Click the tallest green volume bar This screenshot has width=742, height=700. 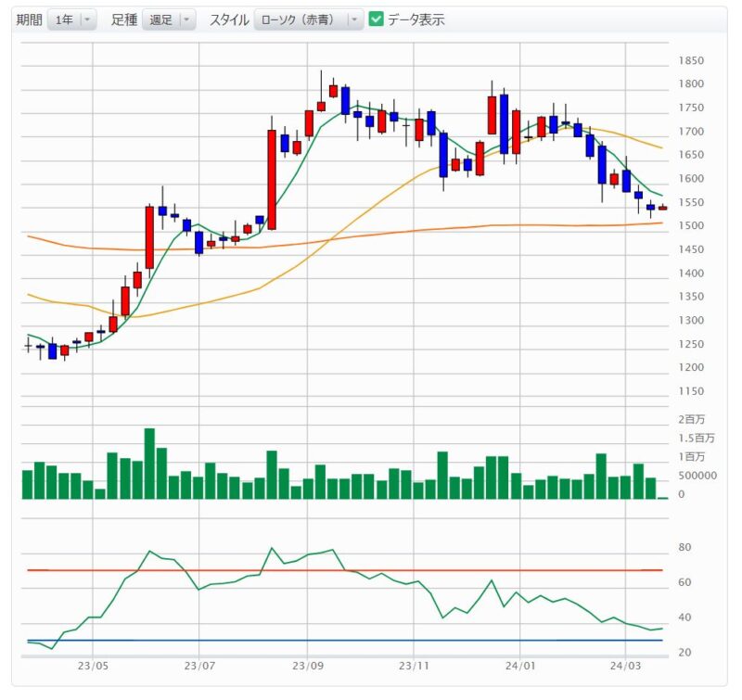tap(149, 464)
